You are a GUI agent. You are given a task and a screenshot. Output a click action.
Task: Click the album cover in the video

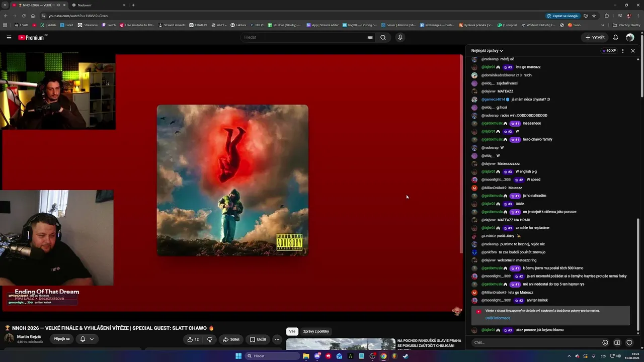232,180
